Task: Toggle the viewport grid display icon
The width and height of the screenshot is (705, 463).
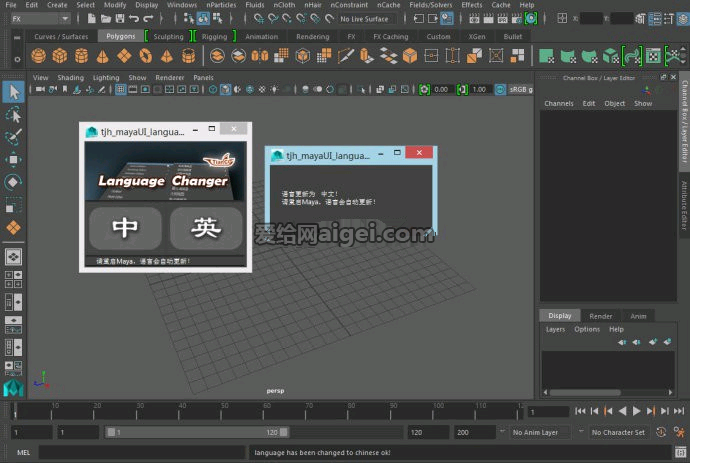Action: coord(120,89)
